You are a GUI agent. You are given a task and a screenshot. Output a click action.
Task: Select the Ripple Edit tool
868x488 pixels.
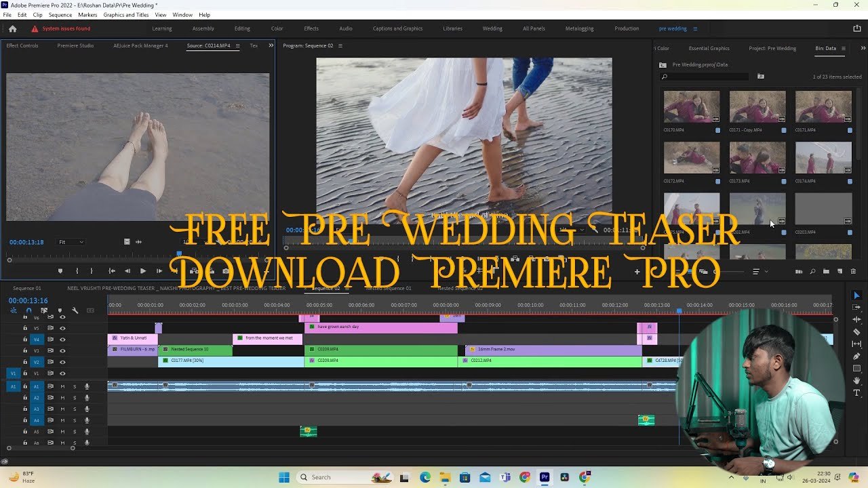pyautogui.click(x=856, y=320)
